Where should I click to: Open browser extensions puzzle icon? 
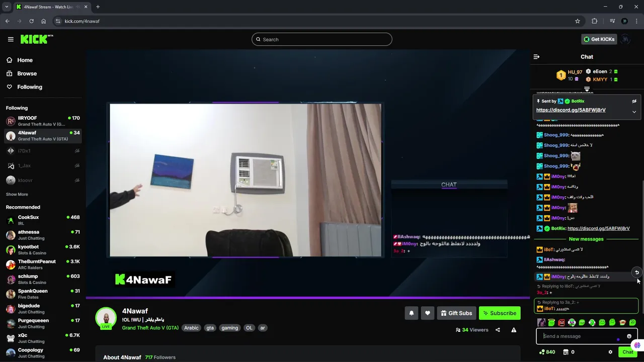point(595,21)
